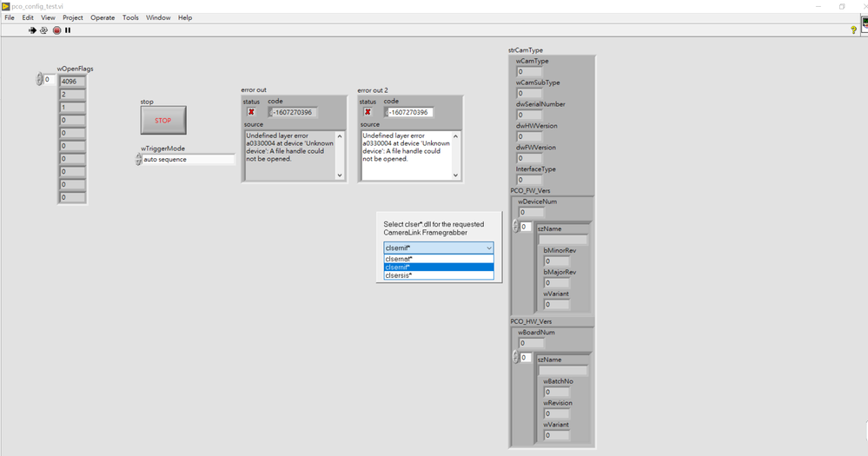This screenshot has height=456, width=868.
Task: Click the Run Continuously toolbar icon
Action: [43, 30]
